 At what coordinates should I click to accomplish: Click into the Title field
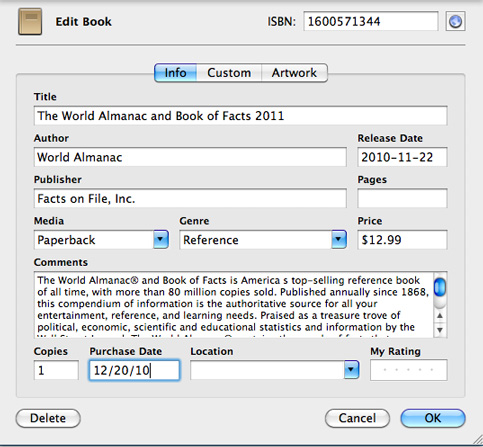[240, 116]
